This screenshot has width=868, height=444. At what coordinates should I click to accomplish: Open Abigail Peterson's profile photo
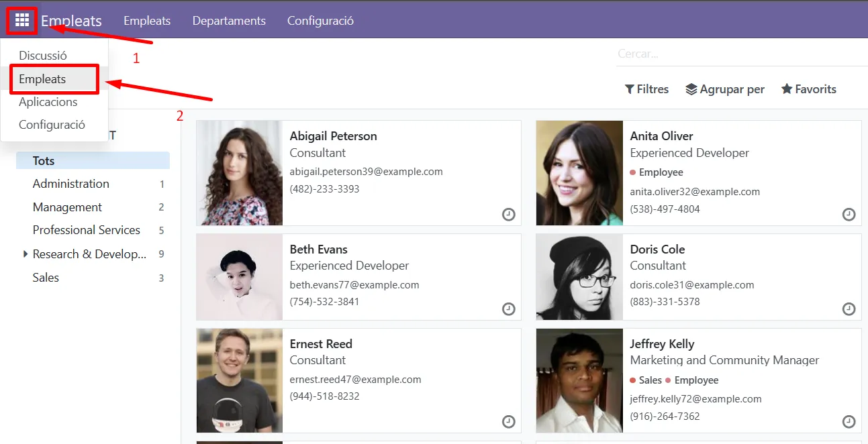(240, 173)
